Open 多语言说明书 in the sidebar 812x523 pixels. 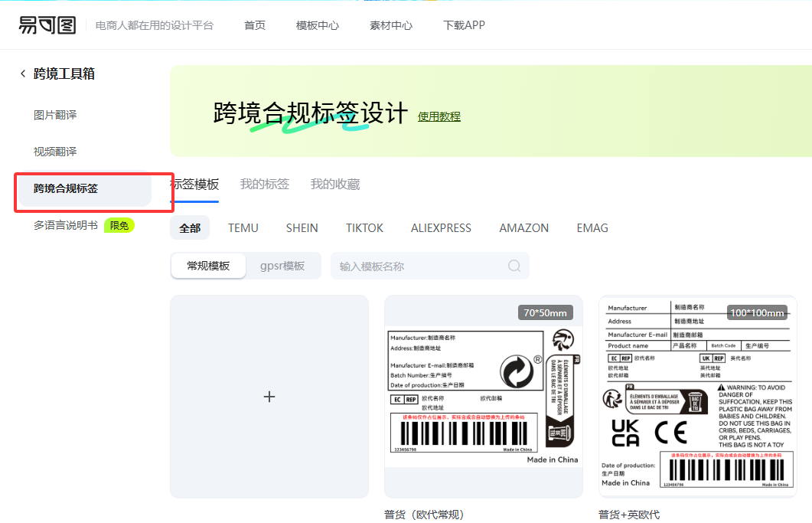click(66, 225)
